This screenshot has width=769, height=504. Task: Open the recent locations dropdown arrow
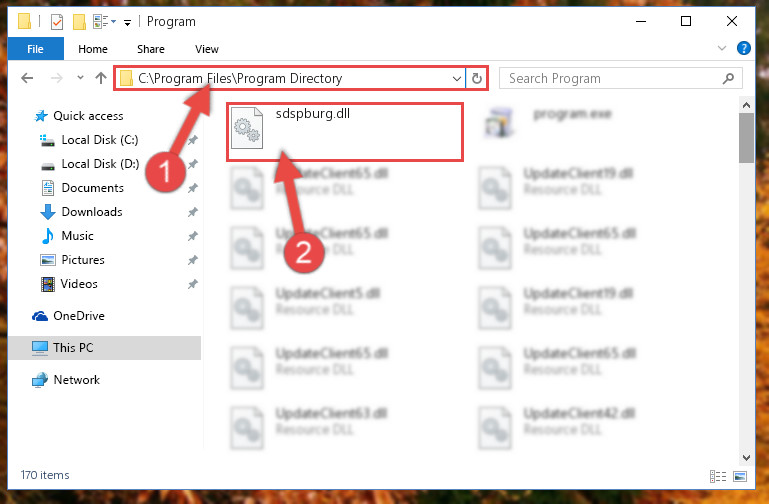(x=80, y=77)
